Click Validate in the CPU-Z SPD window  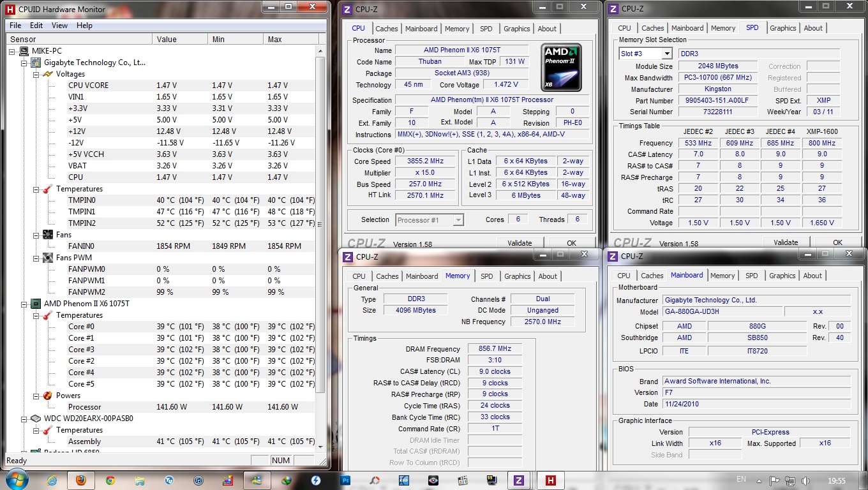[786, 242]
